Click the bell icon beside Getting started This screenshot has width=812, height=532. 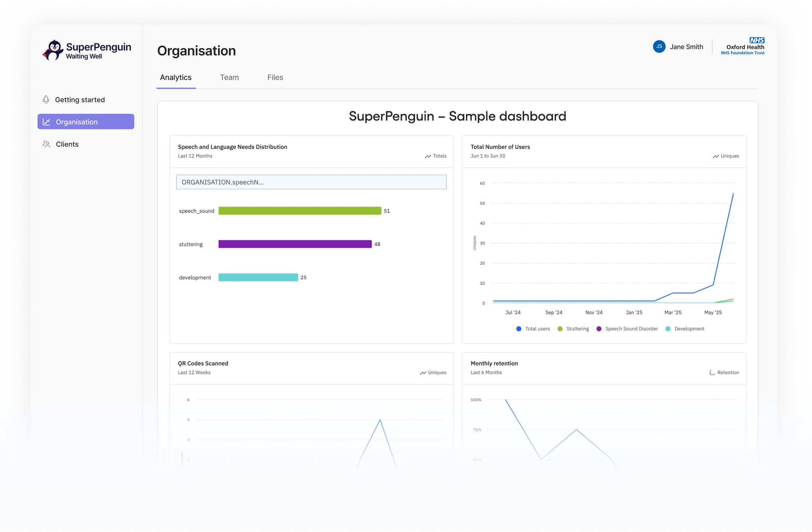click(46, 100)
